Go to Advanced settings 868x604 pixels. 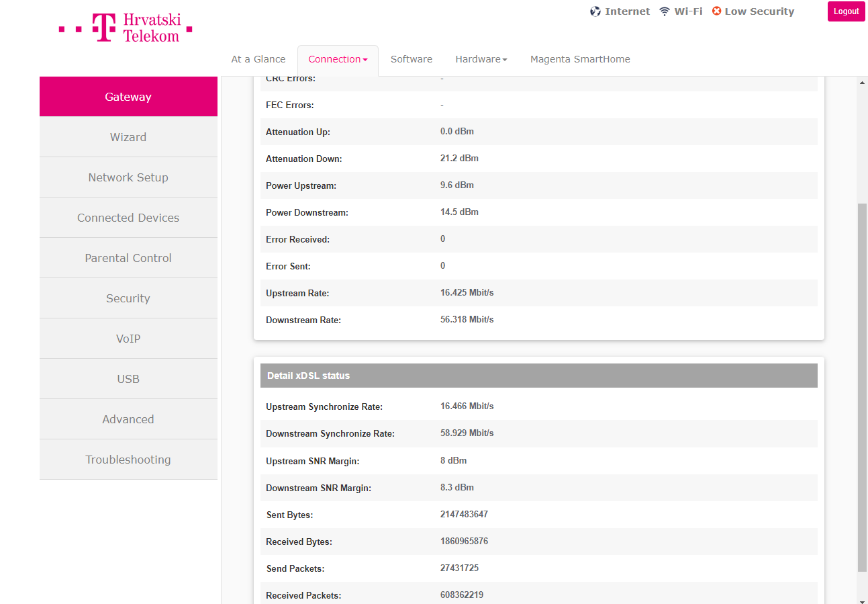(x=128, y=419)
